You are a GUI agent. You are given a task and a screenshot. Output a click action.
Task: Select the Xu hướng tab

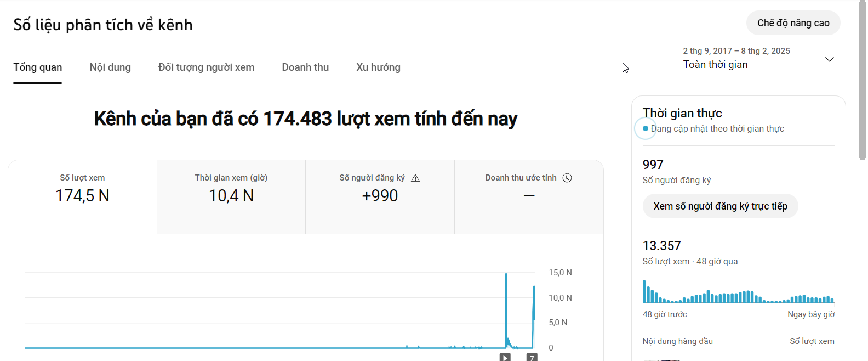coord(378,67)
